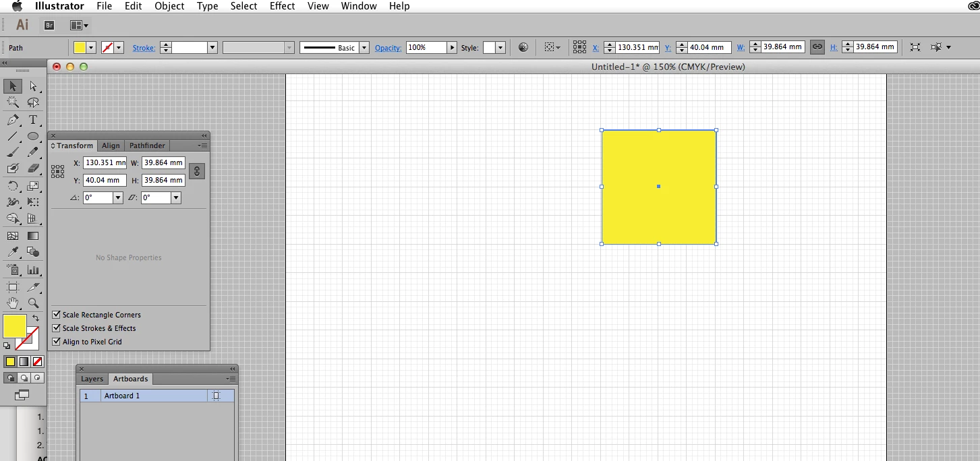Open fill color dropdown in control bar
This screenshot has width=980, height=461.
[x=91, y=48]
